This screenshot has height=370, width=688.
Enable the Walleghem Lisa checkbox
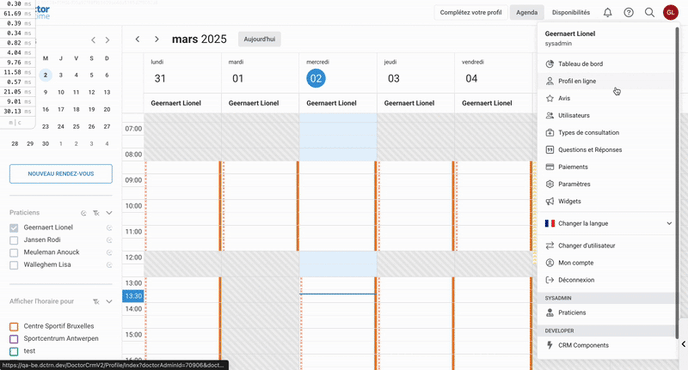tap(14, 265)
